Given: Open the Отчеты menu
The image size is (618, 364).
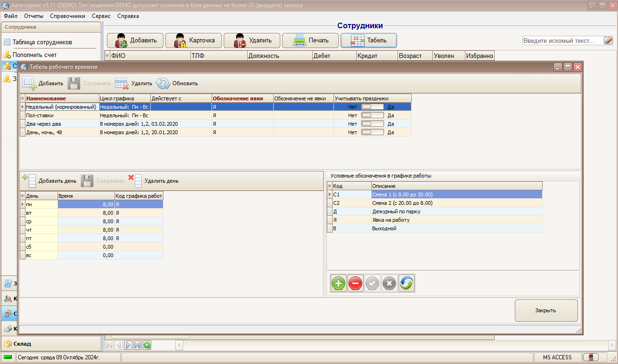Looking at the screenshot, I should [33, 16].
